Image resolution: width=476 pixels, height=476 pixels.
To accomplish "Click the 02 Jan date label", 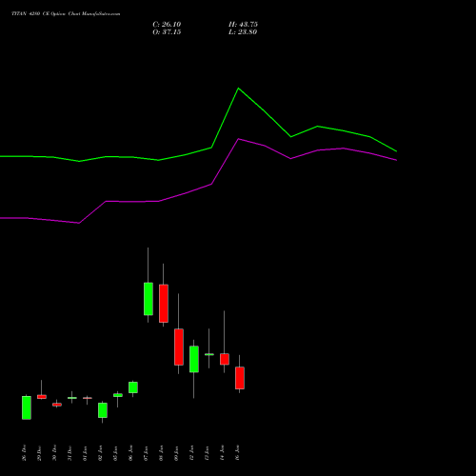I will click(101, 453).
